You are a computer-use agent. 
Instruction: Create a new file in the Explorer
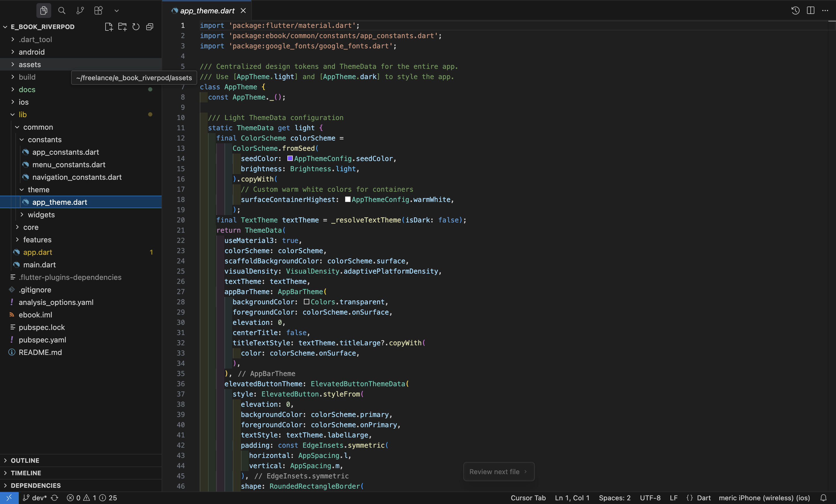point(109,27)
